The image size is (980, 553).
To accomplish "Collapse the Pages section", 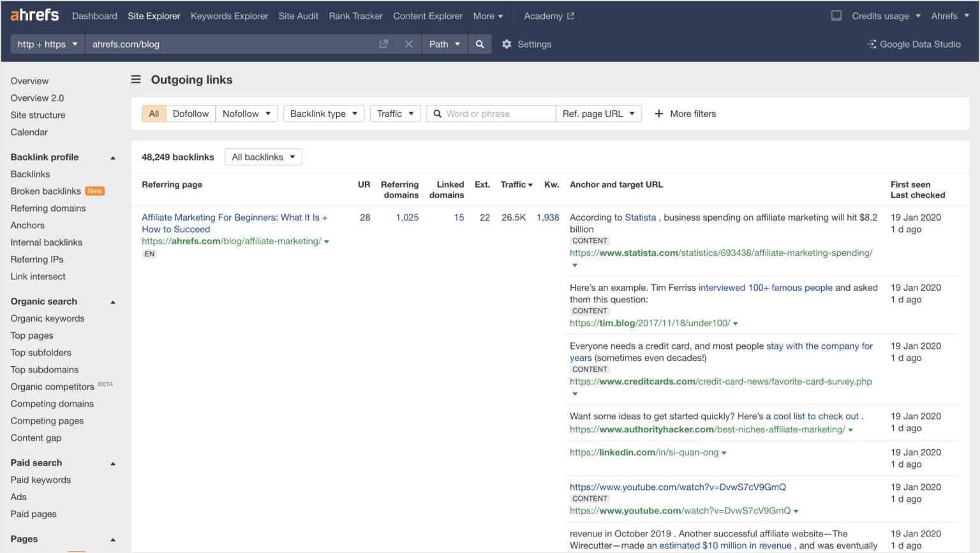I will pyautogui.click(x=113, y=540).
